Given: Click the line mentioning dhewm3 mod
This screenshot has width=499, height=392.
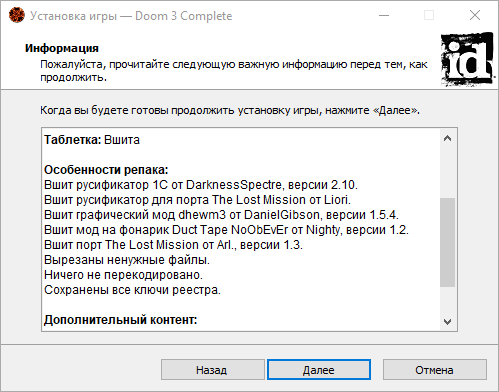Looking at the screenshot, I should click(221, 215).
